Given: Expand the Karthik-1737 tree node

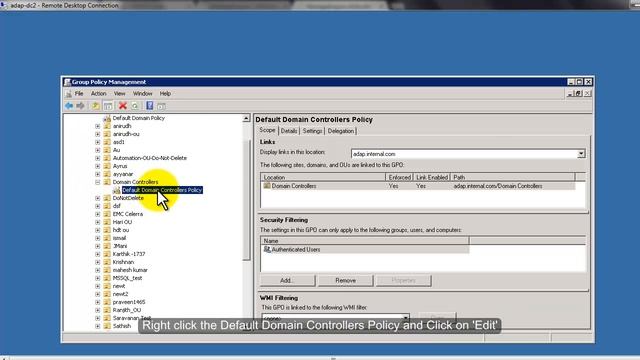Looking at the screenshot, I should (98, 254).
